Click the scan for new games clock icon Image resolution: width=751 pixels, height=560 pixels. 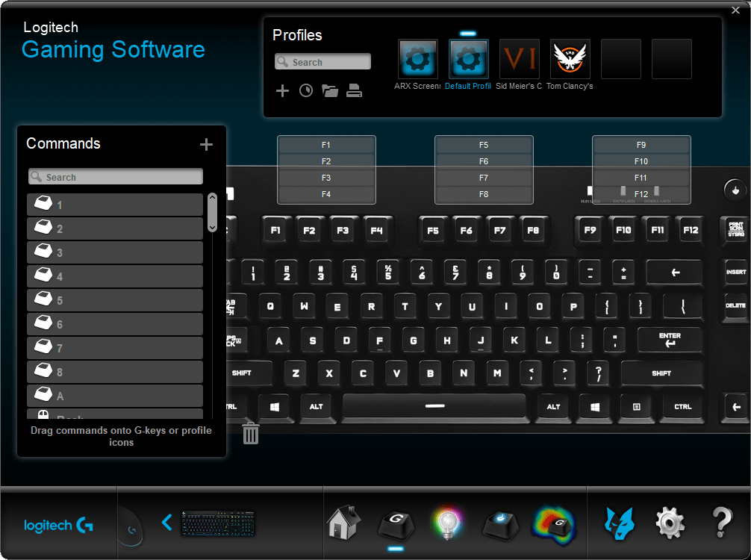(306, 91)
